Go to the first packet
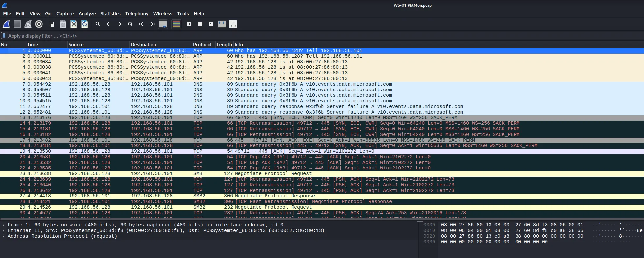The width and height of the screenshot is (644, 258). (x=141, y=24)
